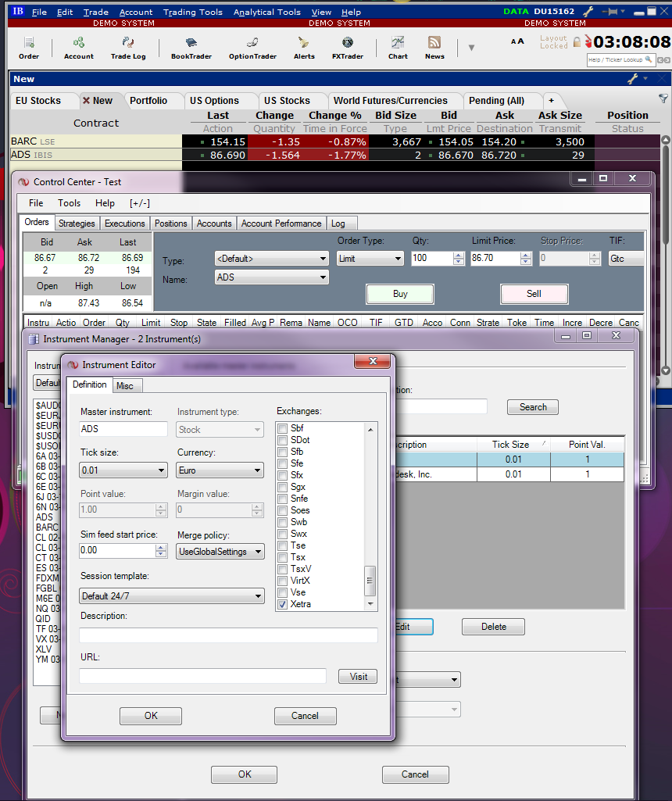Increase the Qty spinner value
Viewport: 672px width, 801px height.
pyautogui.click(x=459, y=256)
